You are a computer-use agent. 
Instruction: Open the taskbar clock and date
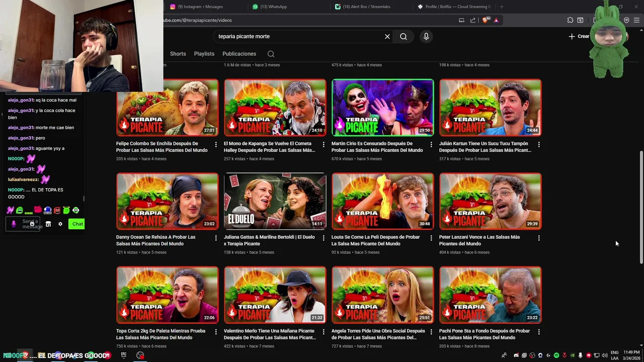631,355
